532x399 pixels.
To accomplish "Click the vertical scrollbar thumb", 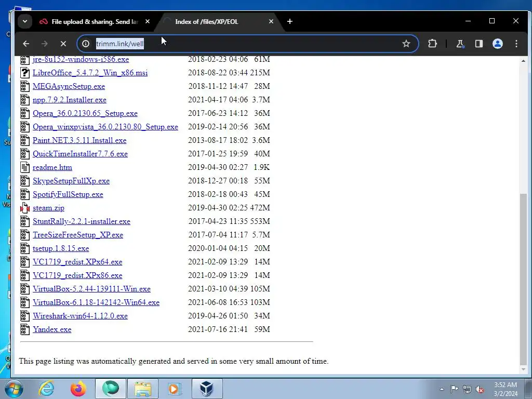I will (524, 278).
